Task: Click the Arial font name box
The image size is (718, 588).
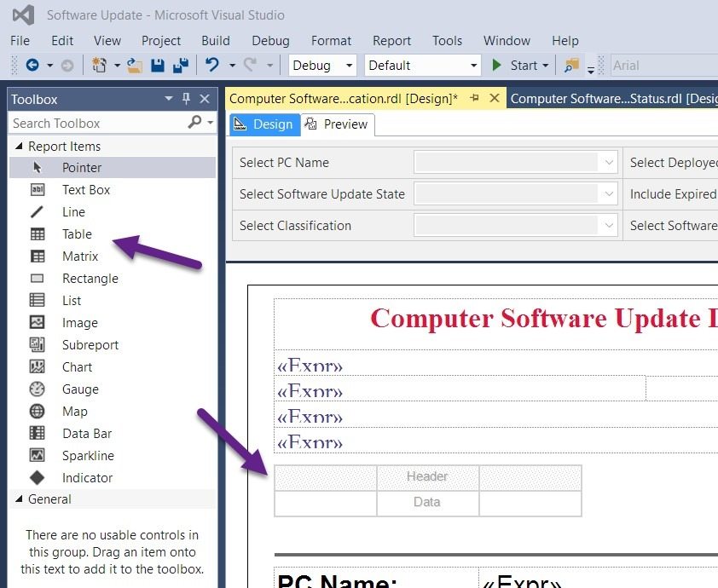Action: point(664,66)
